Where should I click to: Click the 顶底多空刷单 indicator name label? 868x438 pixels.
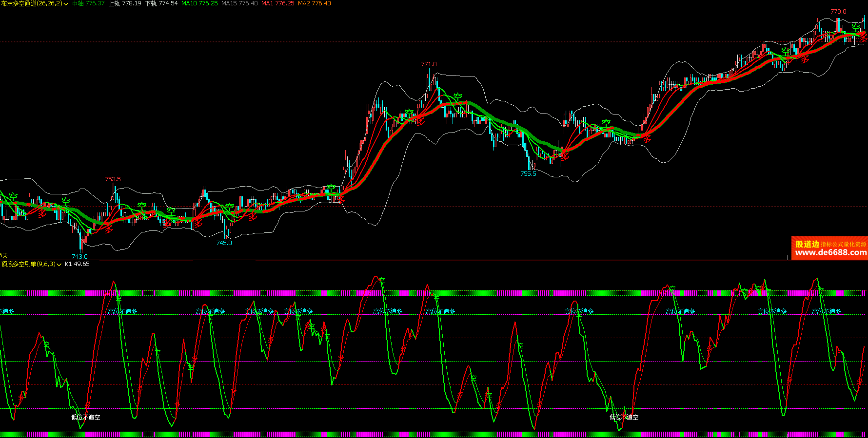click(28, 264)
